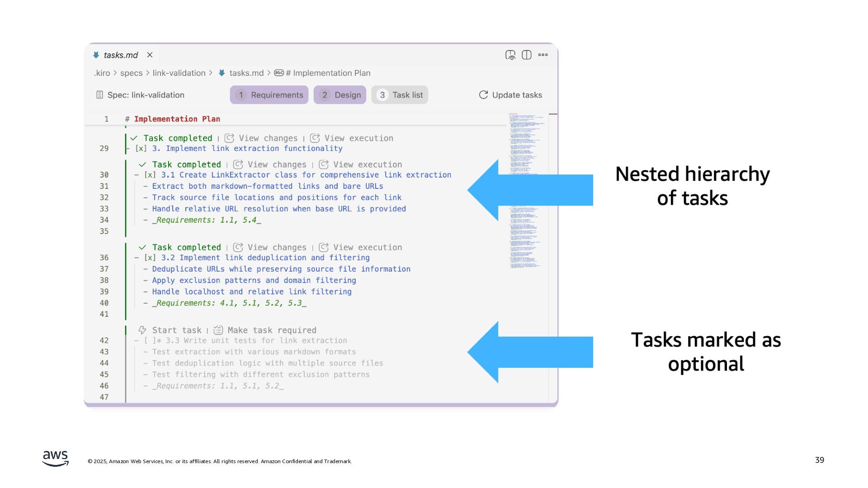Image resolution: width=868 pixels, height=488 pixels.
Task: Click the Make task required list icon
Action: 218,330
